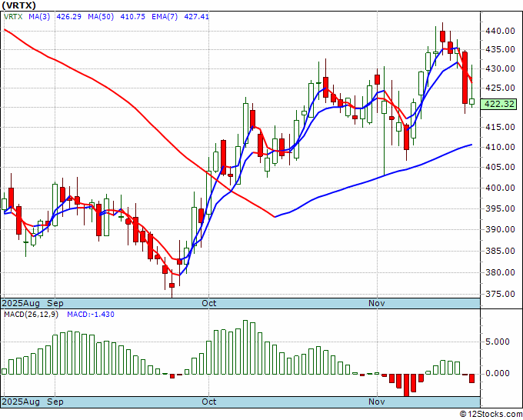Screen dimensions: 523x420
Task: Click the 435.00 price axis label
Action: pyautogui.click(x=499, y=50)
